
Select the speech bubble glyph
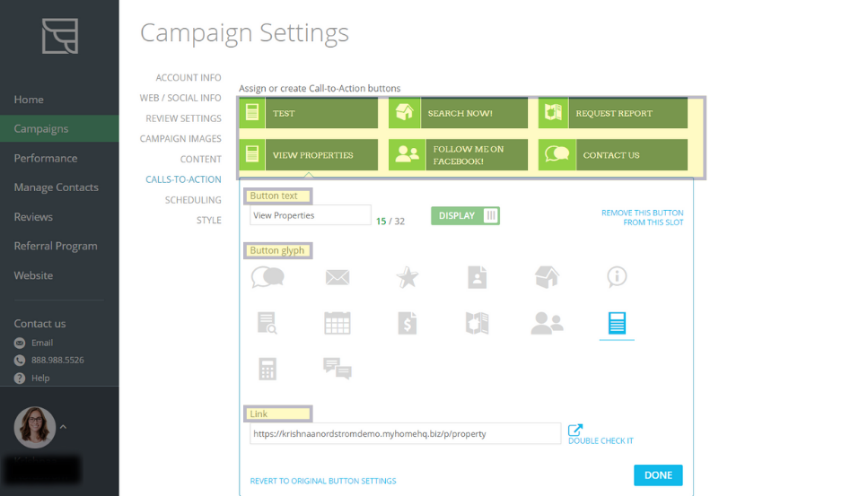[267, 277]
